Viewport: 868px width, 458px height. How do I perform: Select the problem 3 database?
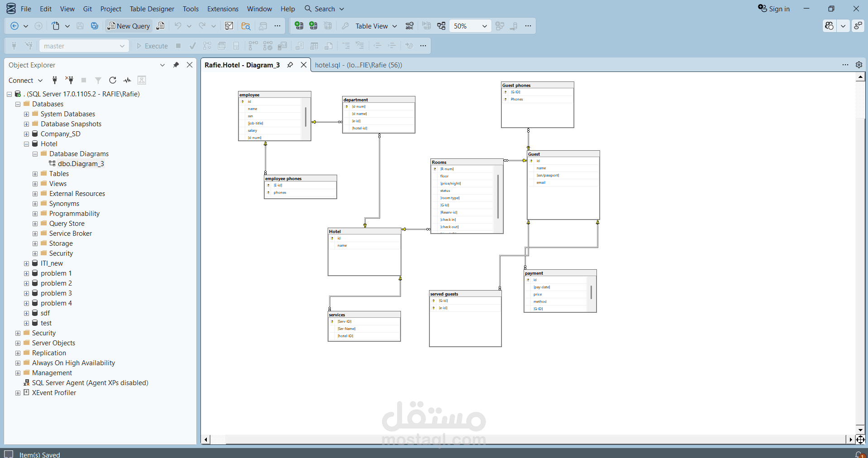pos(56,293)
